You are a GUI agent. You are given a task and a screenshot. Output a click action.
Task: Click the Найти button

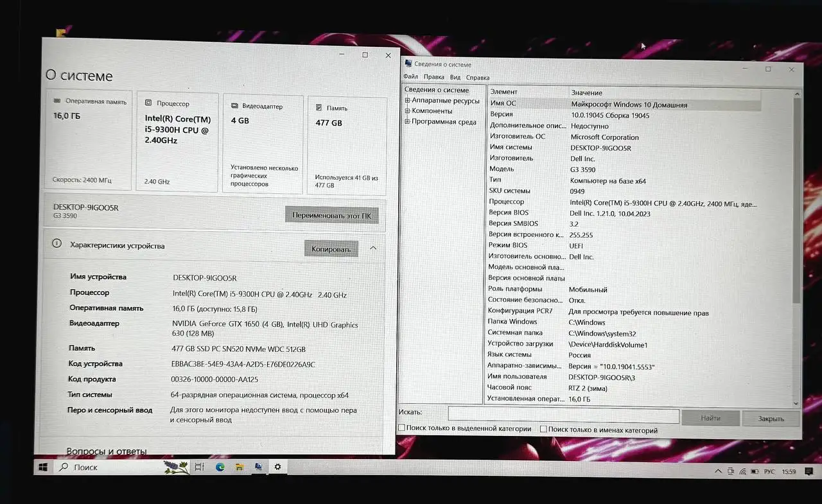coord(710,418)
